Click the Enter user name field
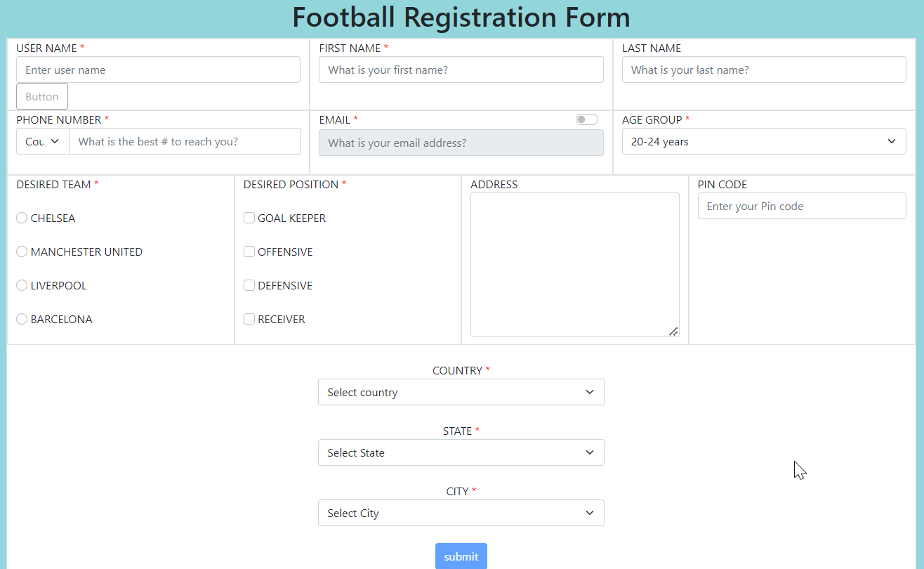This screenshot has height=569, width=924. (x=158, y=70)
